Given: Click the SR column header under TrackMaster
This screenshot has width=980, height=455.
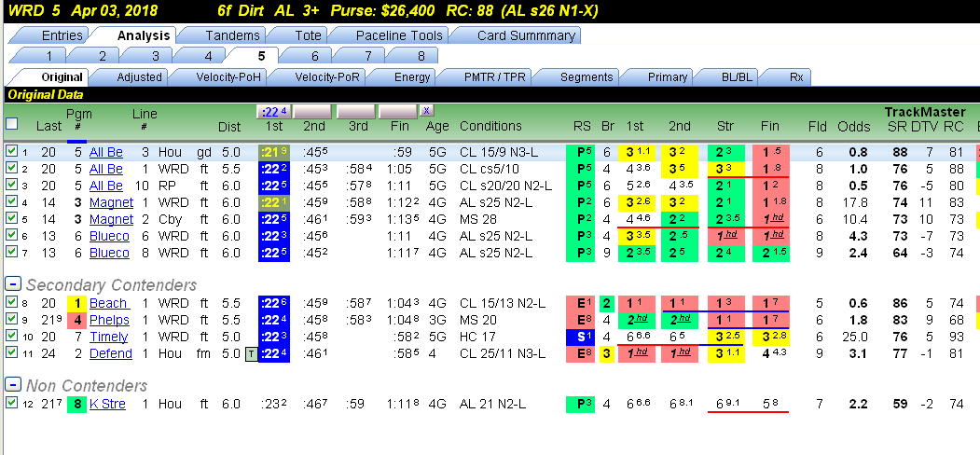Looking at the screenshot, I should (896, 126).
